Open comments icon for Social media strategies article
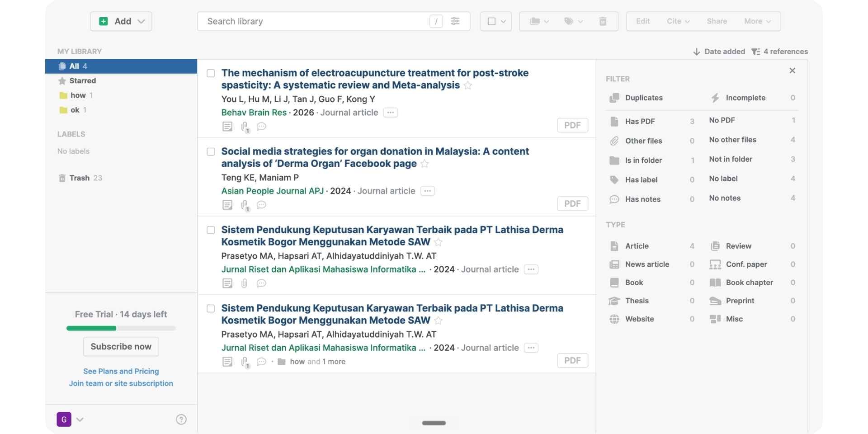 click(x=261, y=205)
